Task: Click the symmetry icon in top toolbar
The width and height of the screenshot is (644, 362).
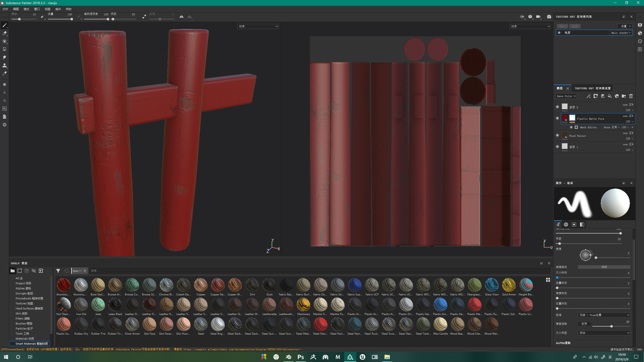Action: (x=181, y=17)
